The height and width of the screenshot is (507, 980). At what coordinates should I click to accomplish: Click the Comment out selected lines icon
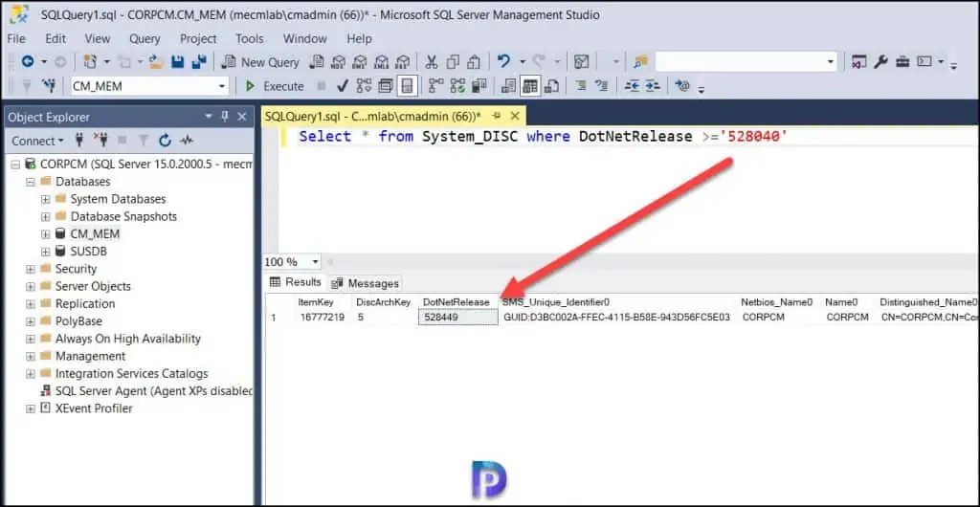[581, 85]
